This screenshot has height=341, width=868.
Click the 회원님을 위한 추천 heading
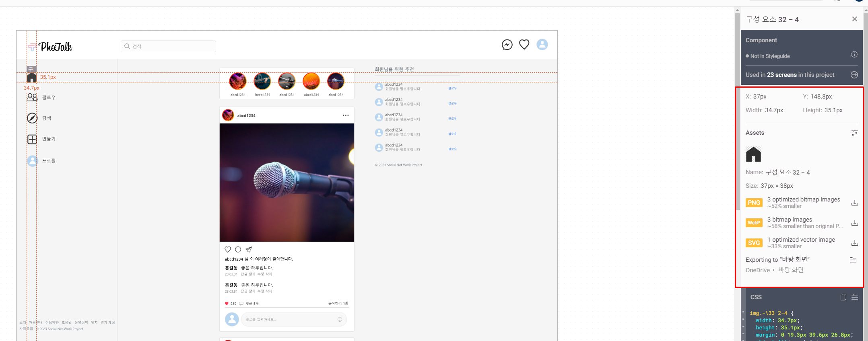click(394, 69)
